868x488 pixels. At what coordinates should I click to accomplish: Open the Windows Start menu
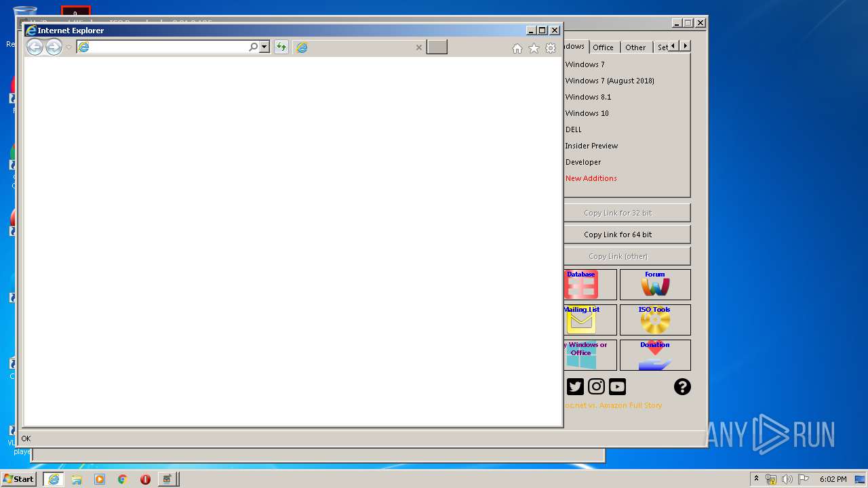[19, 479]
